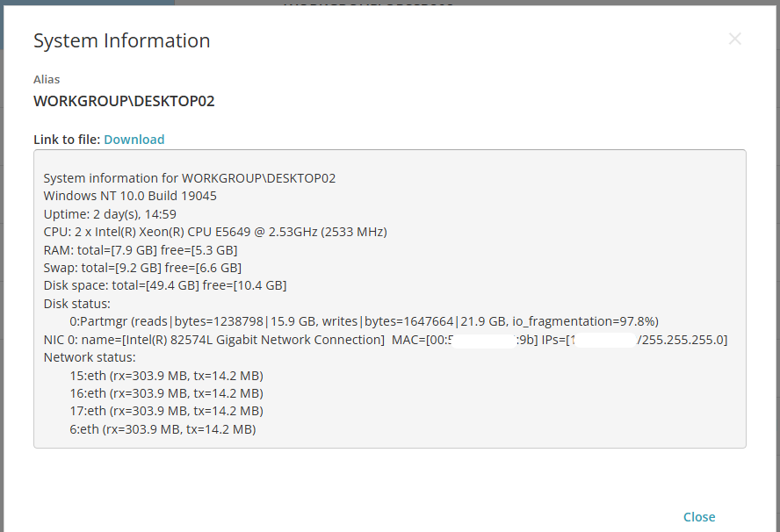This screenshot has height=532, width=780.
Task: Click the 'Disk space' total line
Action: click(164, 285)
